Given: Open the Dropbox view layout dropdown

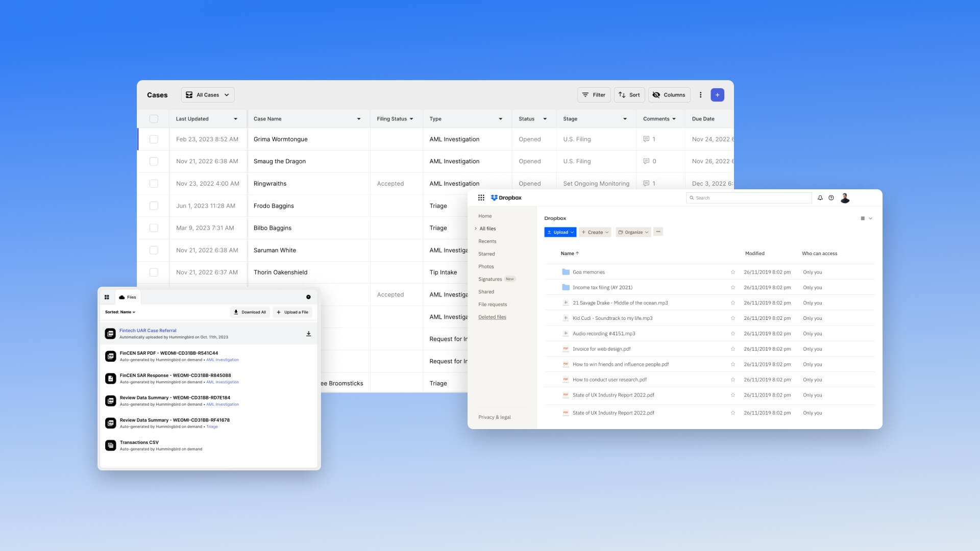Looking at the screenshot, I should [866, 218].
